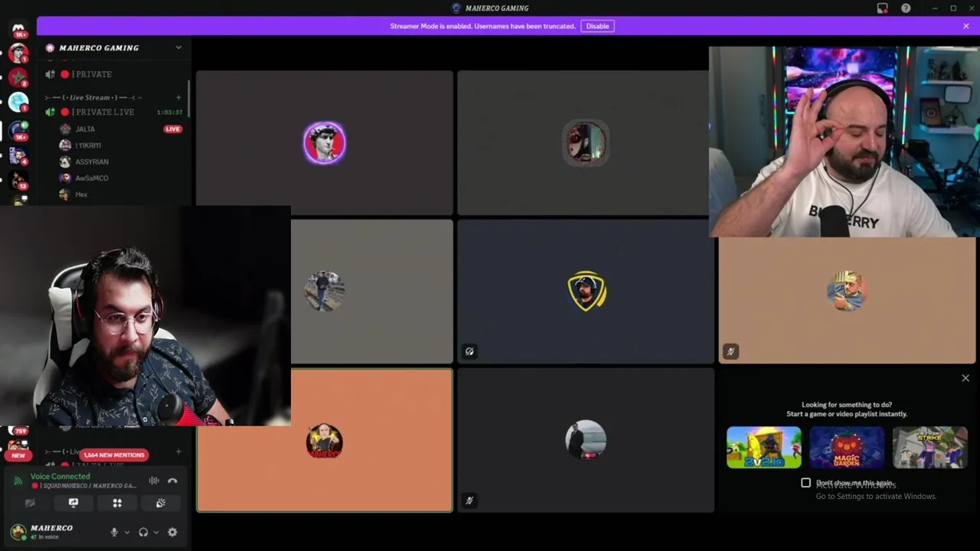
Task: Deafen with the headphones icon
Action: pyautogui.click(x=143, y=532)
